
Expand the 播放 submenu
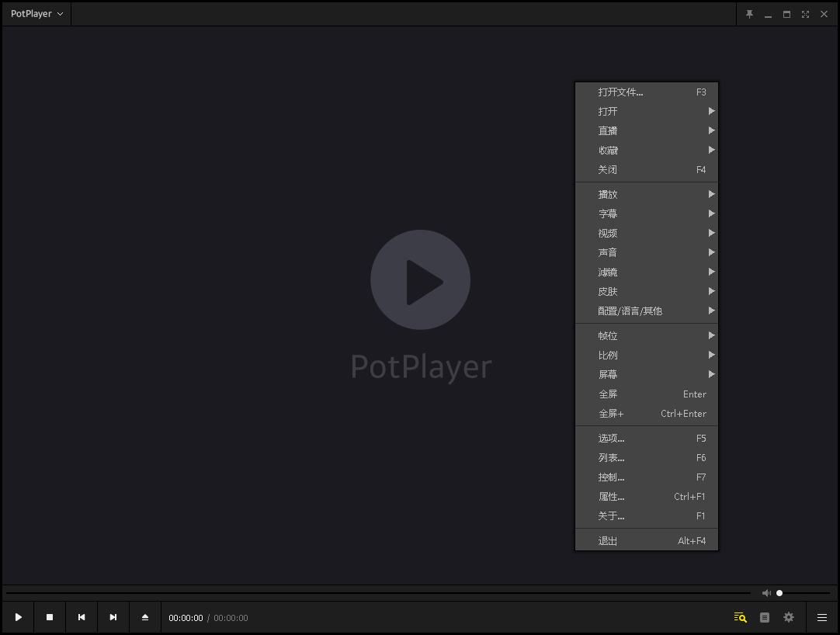coord(647,195)
